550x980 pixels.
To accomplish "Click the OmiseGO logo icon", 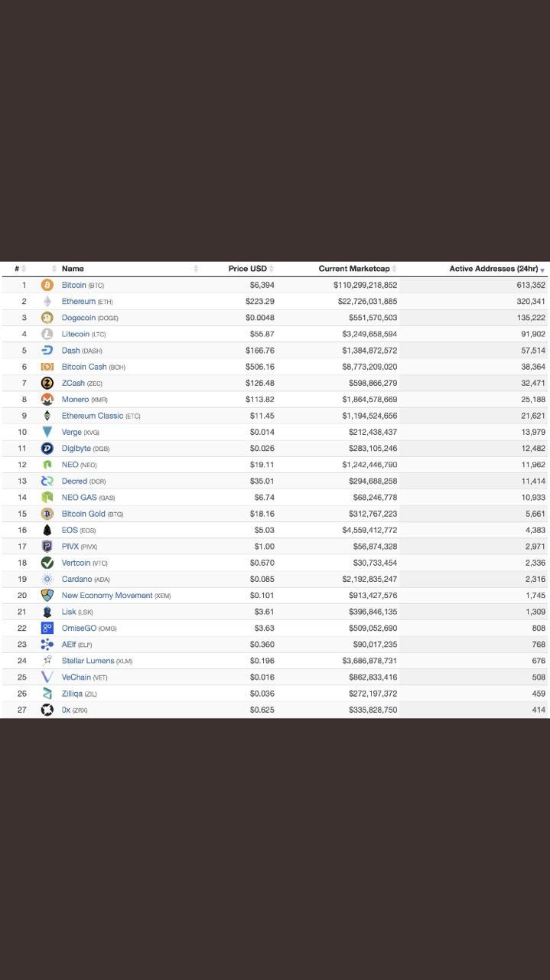I will [47, 628].
